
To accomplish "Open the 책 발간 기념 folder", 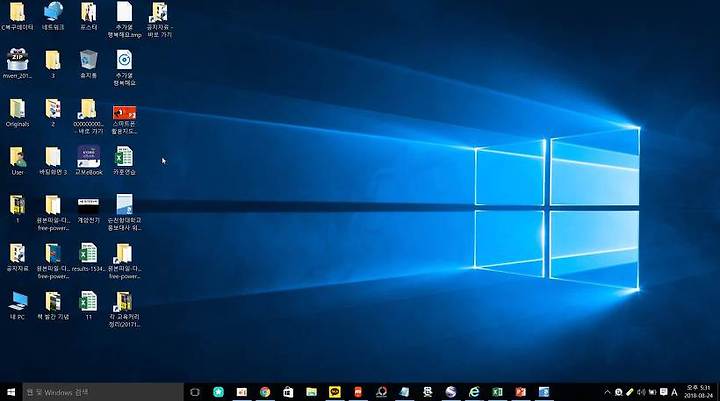I will pyautogui.click(x=53, y=305).
